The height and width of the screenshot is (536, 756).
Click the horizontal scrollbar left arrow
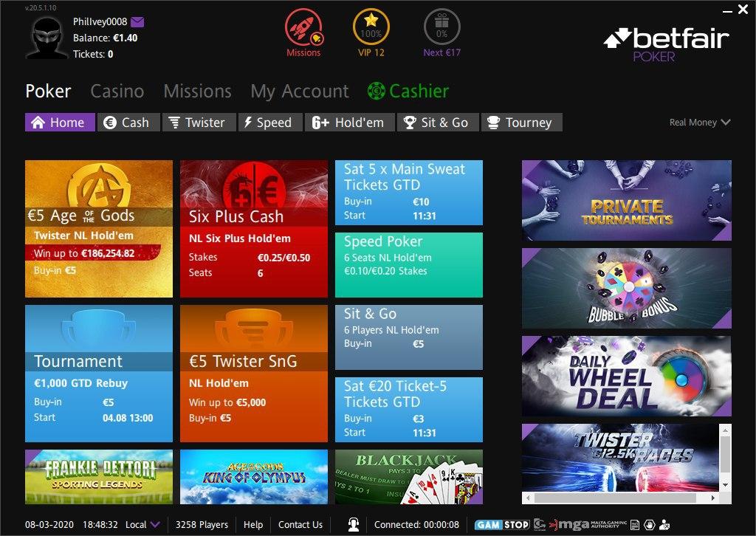pyautogui.click(x=528, y=498)
